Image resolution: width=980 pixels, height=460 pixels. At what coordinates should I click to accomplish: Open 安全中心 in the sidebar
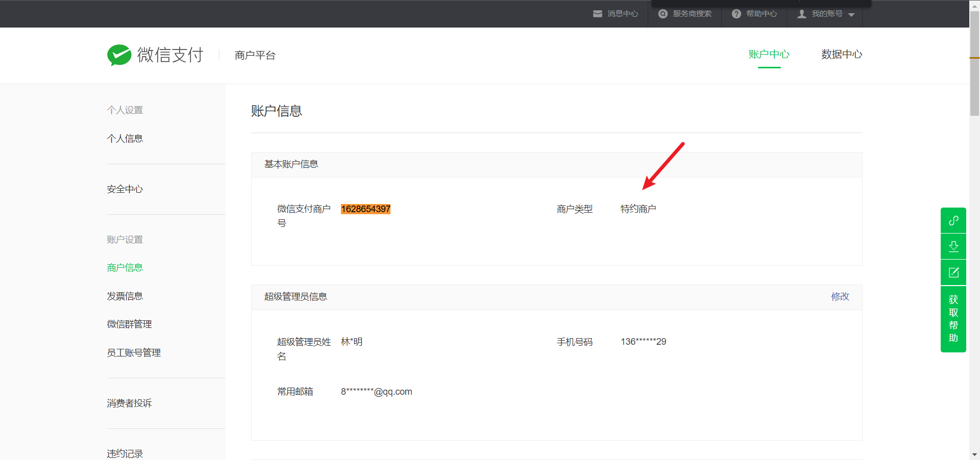click(125, 189)
